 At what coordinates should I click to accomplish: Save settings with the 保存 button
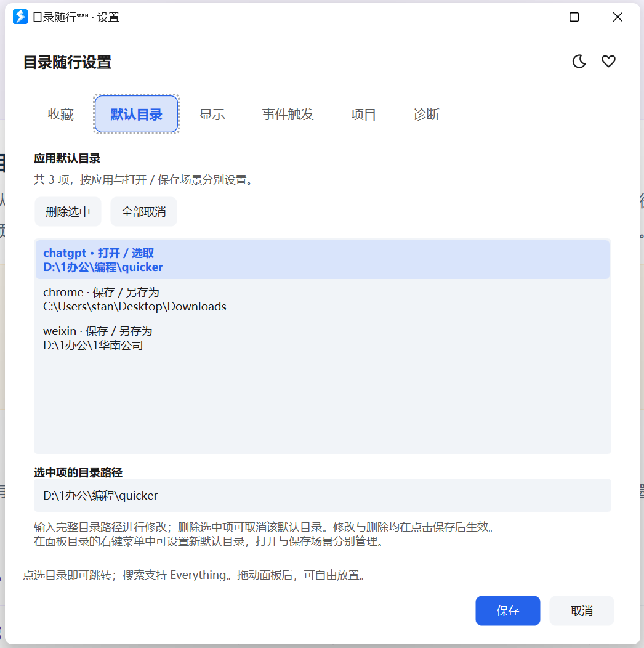[x=508, y=610]
